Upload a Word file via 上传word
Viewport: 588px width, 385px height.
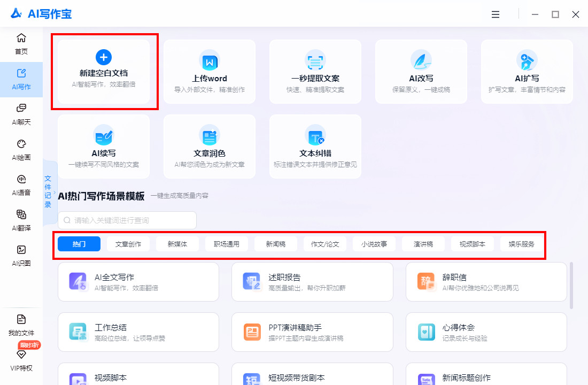(209, 72)
